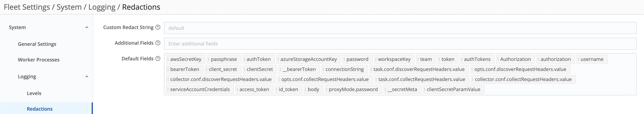This screenshot has width=644, height=114.
Task: Click Fleet Settings in the breadcrumb
Action: pyautogui.click(x=27, y=7)
